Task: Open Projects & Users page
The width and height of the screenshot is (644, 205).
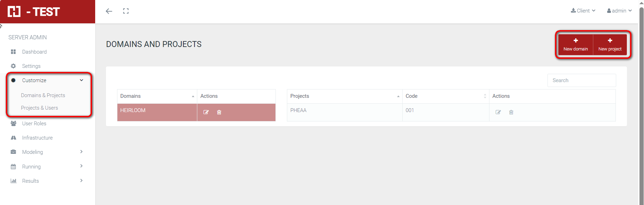Action: (x=40, y=108)
